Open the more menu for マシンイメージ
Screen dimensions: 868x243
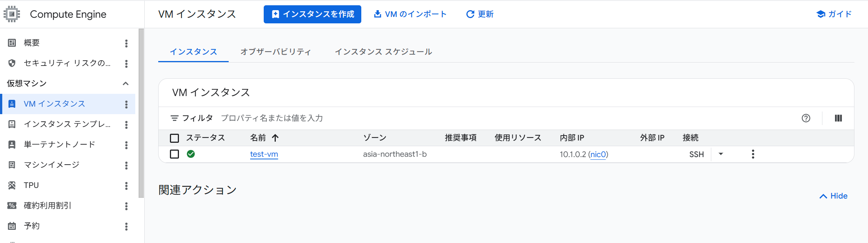click(x=126, y=165)
